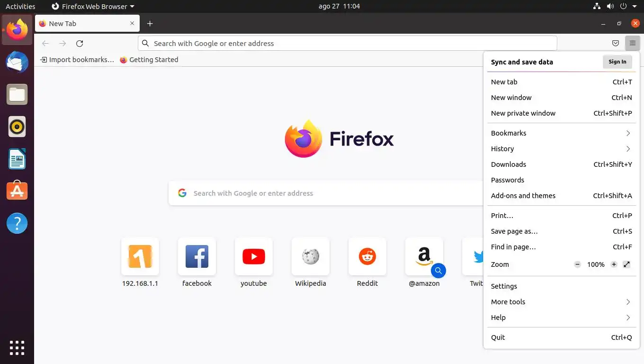Close the New Tab tab
Image resolution: width=644 pixels, height=364 pixels.
point(132,23)
